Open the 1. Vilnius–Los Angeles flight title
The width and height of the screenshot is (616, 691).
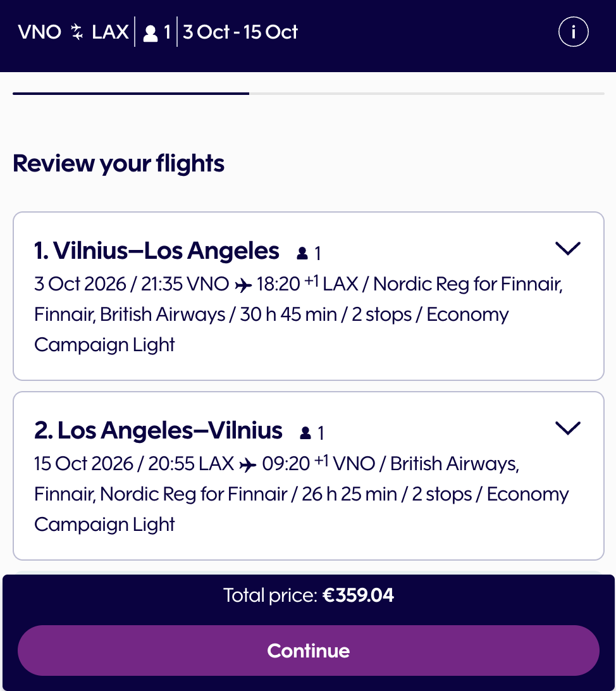pos(157,251)
